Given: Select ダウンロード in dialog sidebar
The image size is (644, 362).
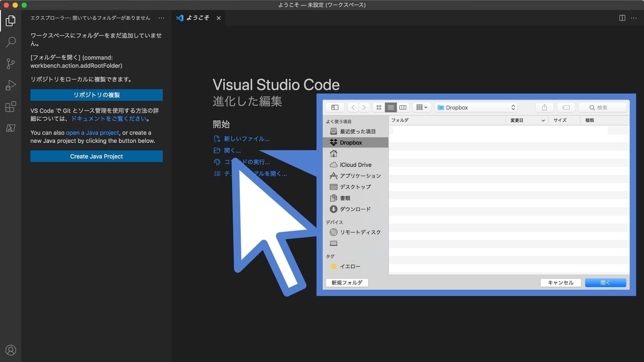Looking at the screenshot, I should coord(355,209).
